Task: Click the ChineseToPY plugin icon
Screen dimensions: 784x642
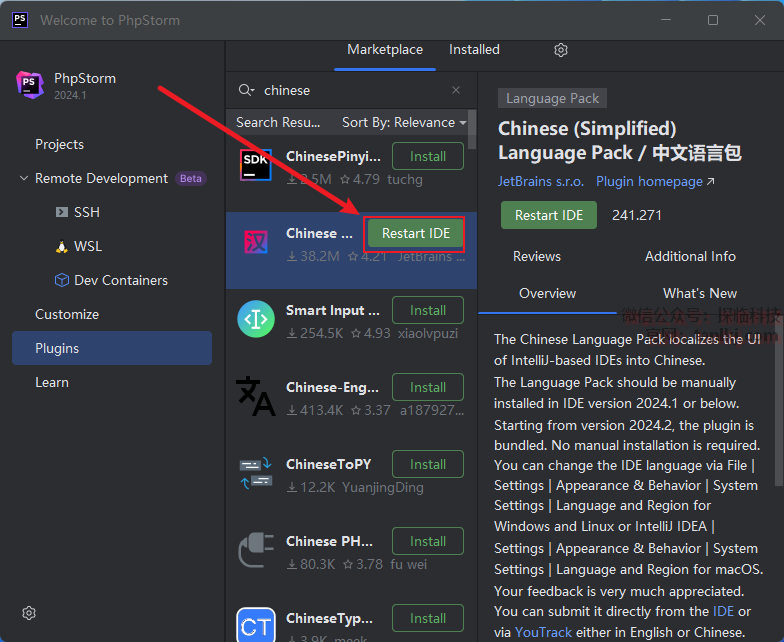Action: [256, 474]
